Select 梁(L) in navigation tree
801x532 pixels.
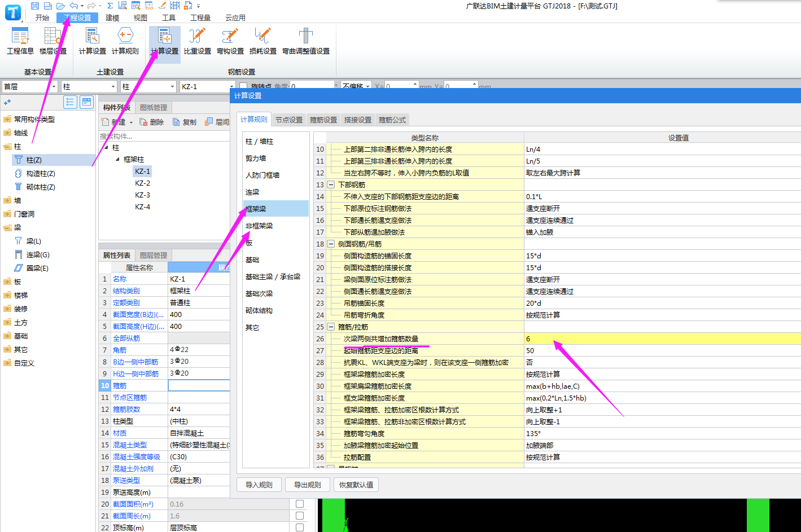pos(34,241)
